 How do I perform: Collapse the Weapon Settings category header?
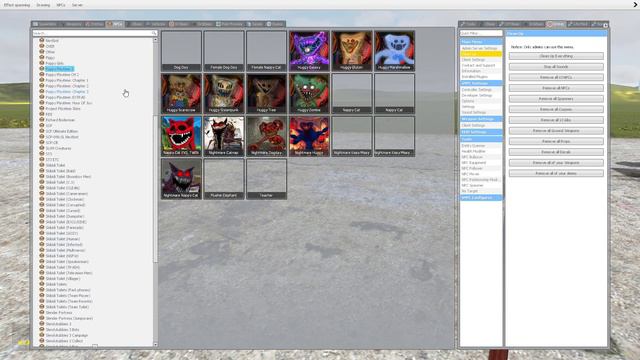[x=481, y=119]
